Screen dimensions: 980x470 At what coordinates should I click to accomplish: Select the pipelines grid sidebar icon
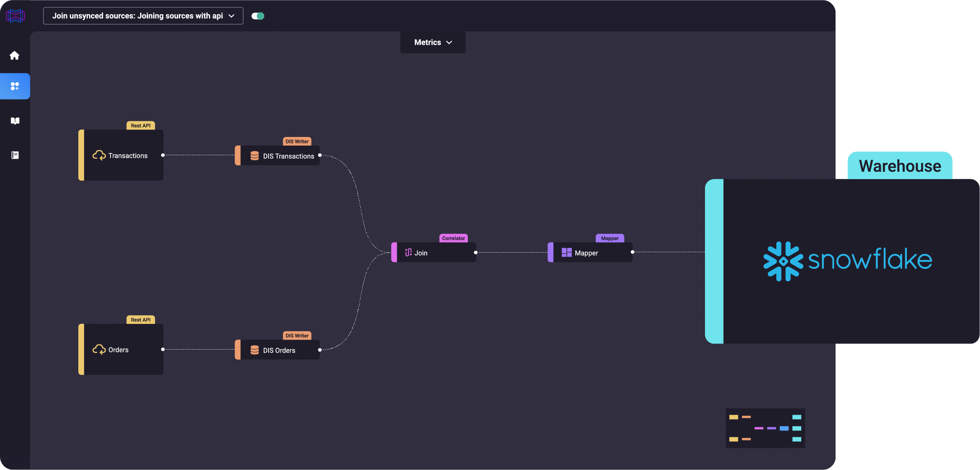(x=15, y=86)
